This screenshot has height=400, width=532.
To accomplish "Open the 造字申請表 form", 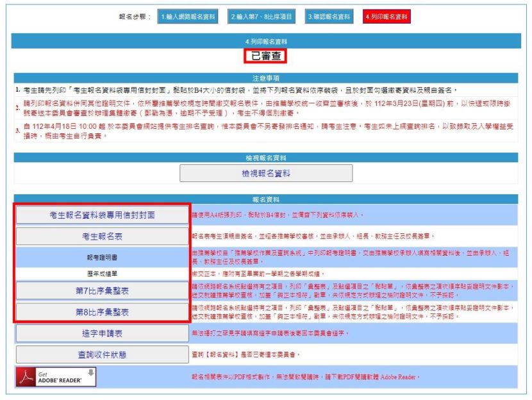I will coord(102,333).
